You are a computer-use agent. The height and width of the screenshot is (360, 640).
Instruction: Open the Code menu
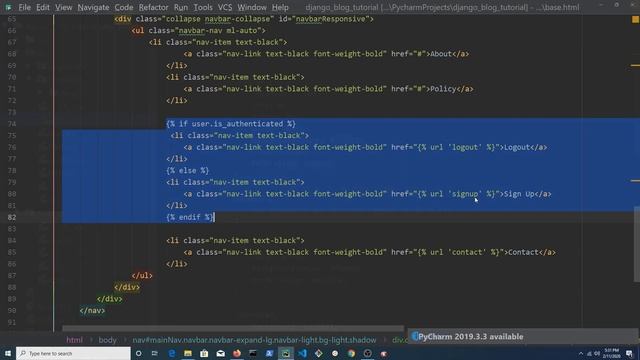click(x=124, y=7)
